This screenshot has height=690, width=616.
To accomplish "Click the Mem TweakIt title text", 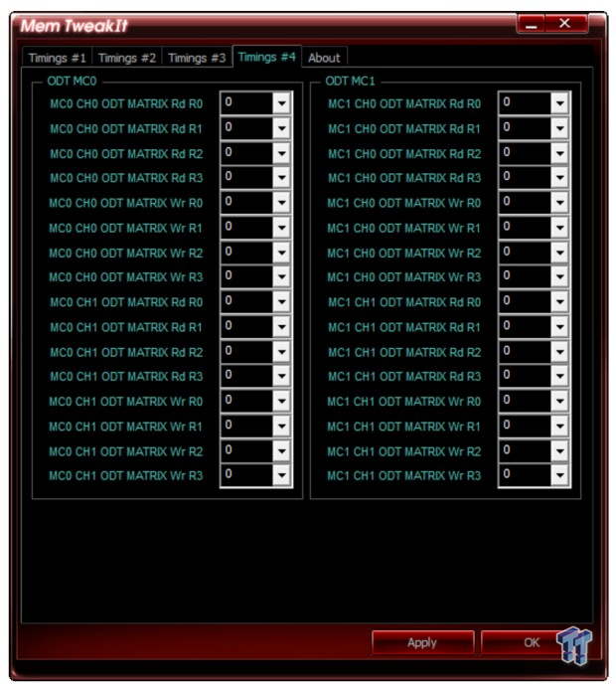I will click(75, 26).
